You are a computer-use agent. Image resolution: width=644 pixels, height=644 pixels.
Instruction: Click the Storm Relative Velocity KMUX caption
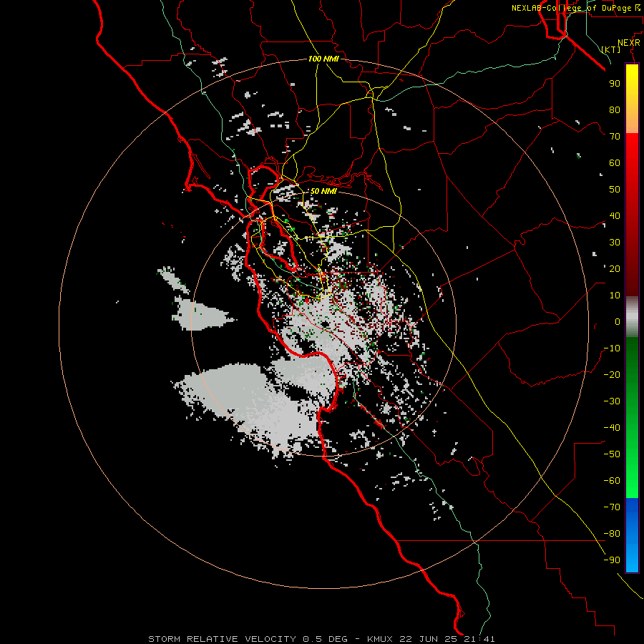pyautogui.click(x=321, y=639)
